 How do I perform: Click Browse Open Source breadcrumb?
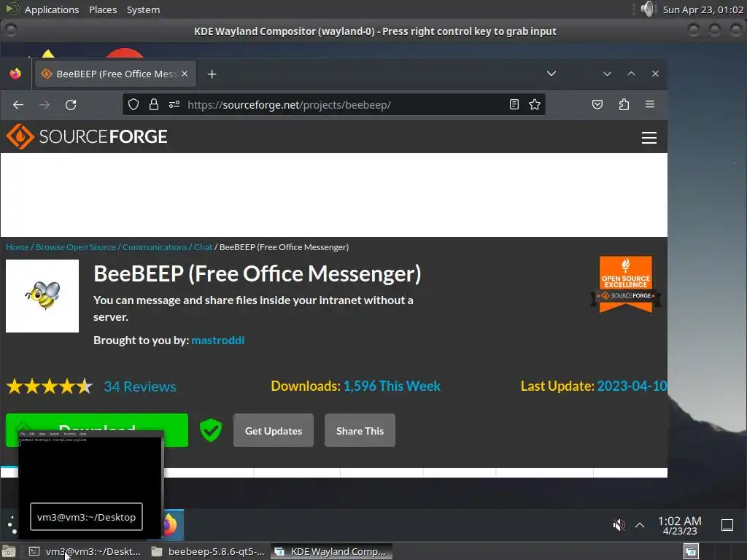[76, 247]
